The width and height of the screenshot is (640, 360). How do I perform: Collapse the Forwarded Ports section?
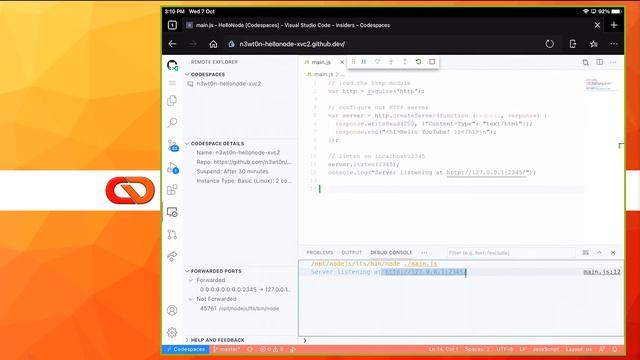pos(216,271)
